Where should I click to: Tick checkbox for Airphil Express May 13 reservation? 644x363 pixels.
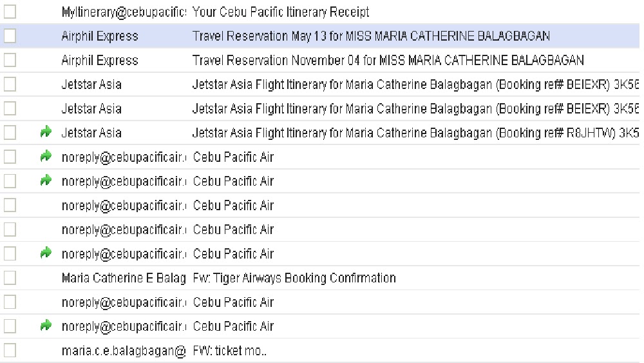(10, 36)
